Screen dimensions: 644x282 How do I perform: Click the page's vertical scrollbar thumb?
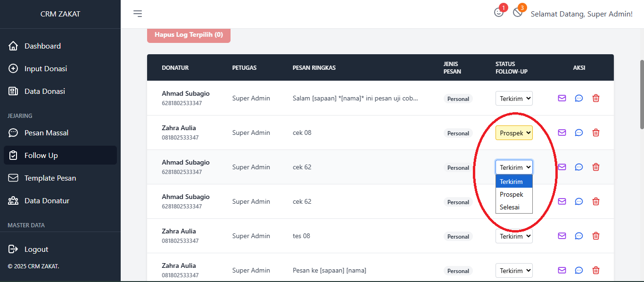point(641,94)
